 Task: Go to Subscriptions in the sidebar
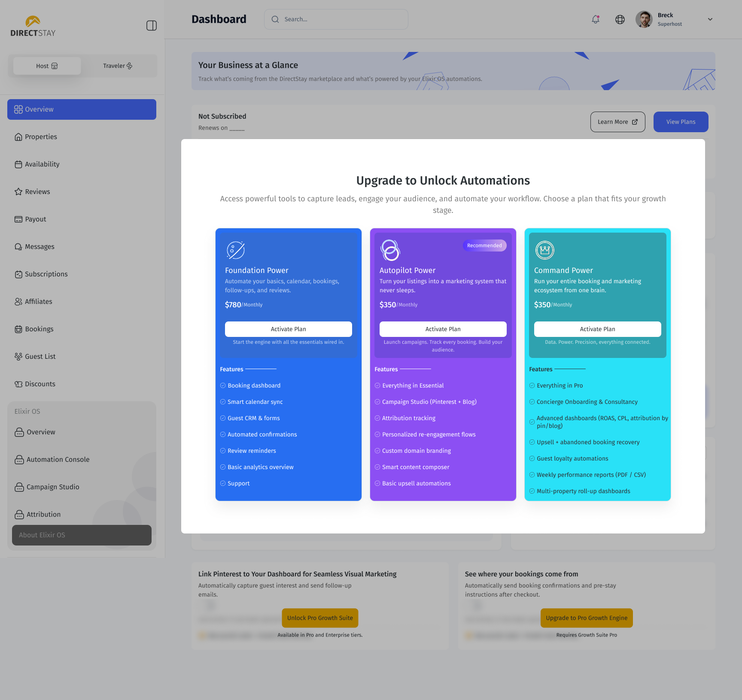(x=46, y=274)
